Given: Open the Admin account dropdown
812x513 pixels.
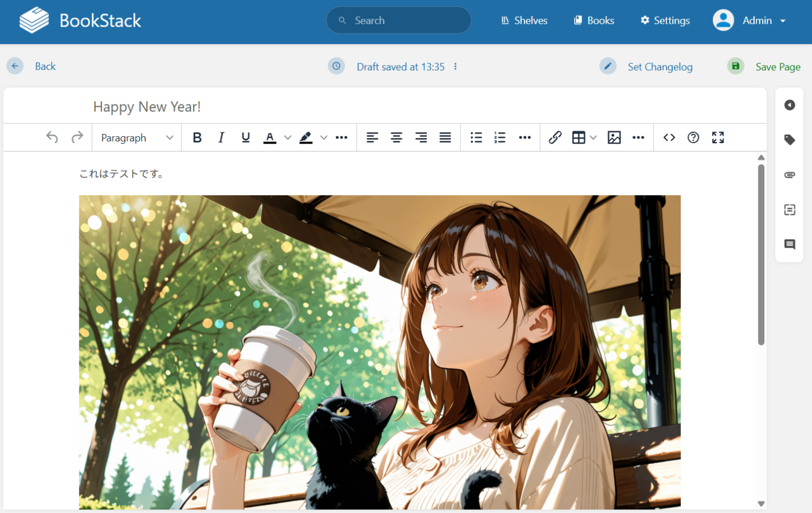Looking at the screenshot, I should pyautogui.click(x=750, y=20).
